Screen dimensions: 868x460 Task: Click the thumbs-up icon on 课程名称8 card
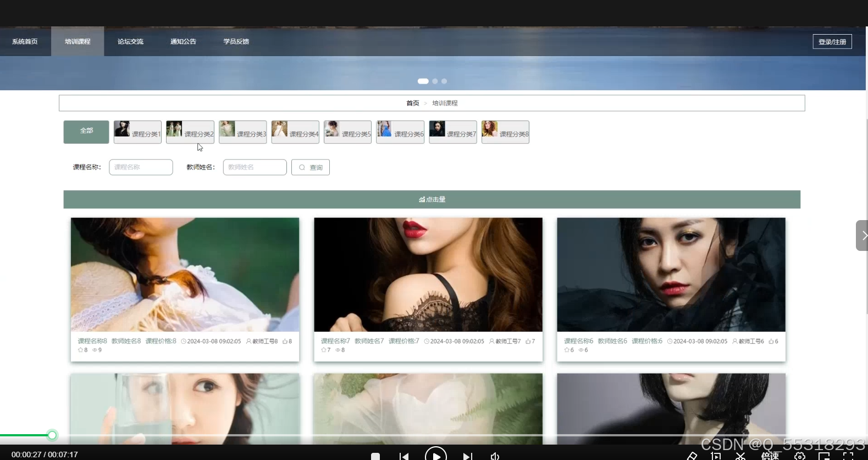tap(285, 341)
